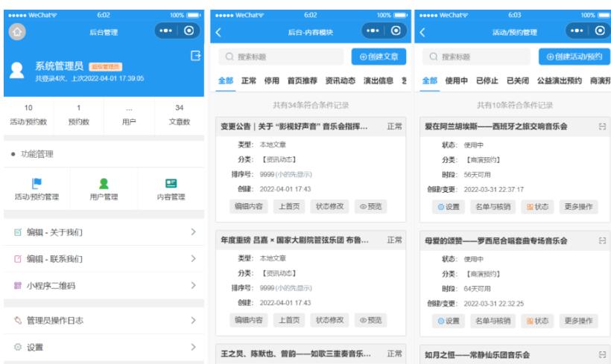Open 内容管理 icon
This screenshot has width=611, height=364.
point(171,183)
